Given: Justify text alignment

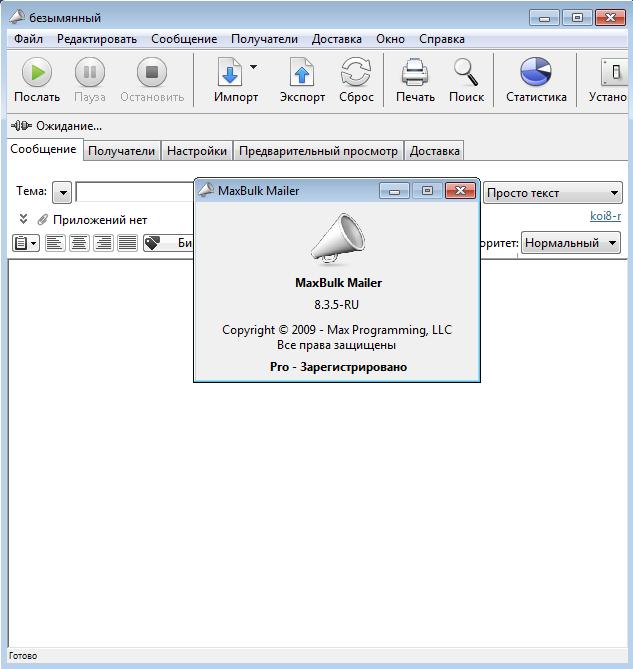Looking at the screenshot, I should click(x=128, y=243).
